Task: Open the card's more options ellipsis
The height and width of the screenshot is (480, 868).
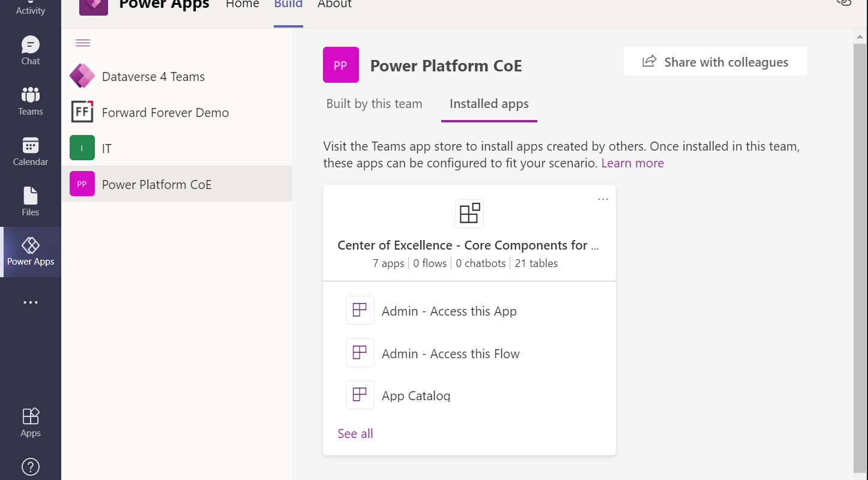Action: (x=603, y=199)
